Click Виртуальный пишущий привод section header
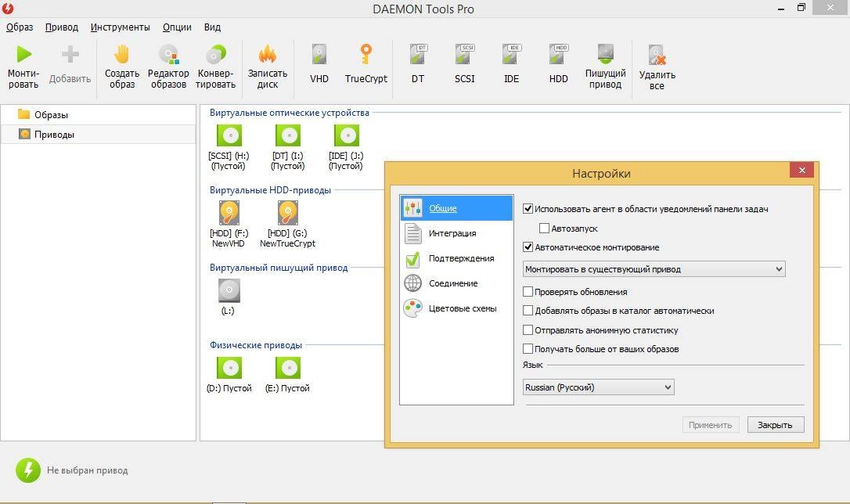This screenshot has width=850, height=504. pos(279,268)
